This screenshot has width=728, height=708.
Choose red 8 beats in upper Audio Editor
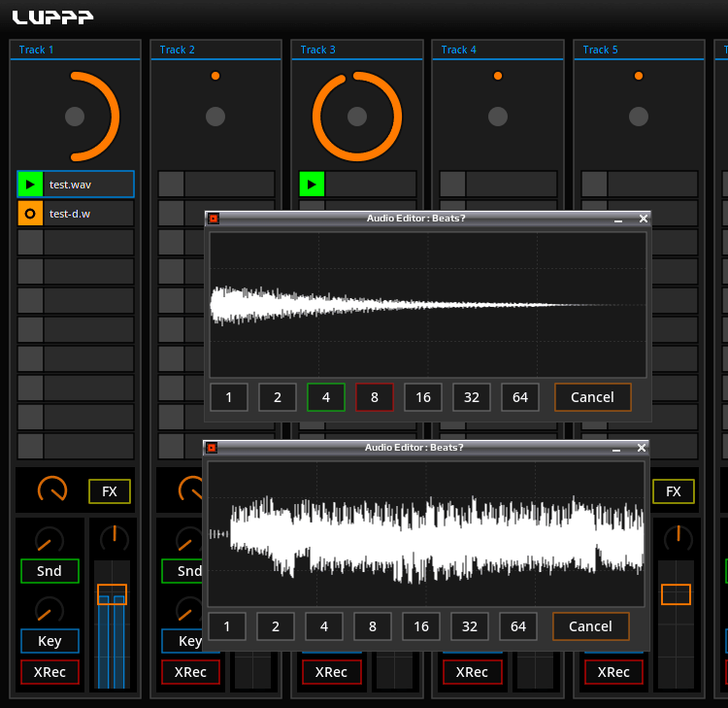pyautogui.click(x=375, y=397)
